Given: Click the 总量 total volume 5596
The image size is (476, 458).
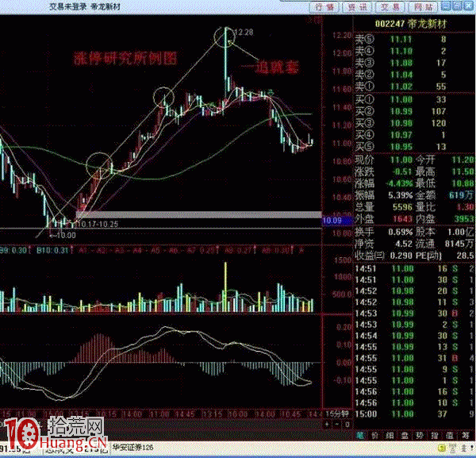Looking at the screenshot, I should tap(402, 207).
